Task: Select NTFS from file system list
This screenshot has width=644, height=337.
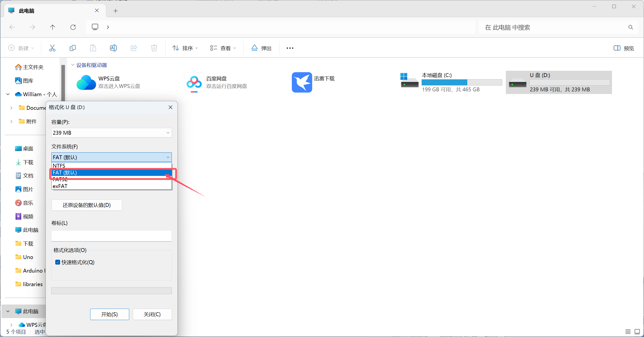Action: [x=59, y=165]
